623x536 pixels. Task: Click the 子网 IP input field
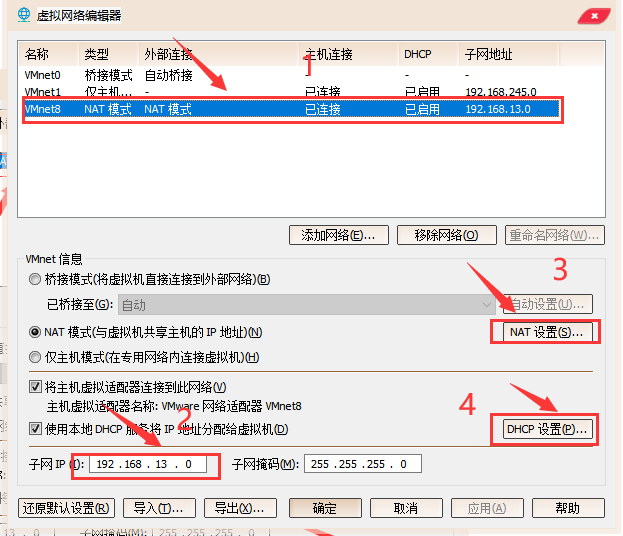[148, 464]
